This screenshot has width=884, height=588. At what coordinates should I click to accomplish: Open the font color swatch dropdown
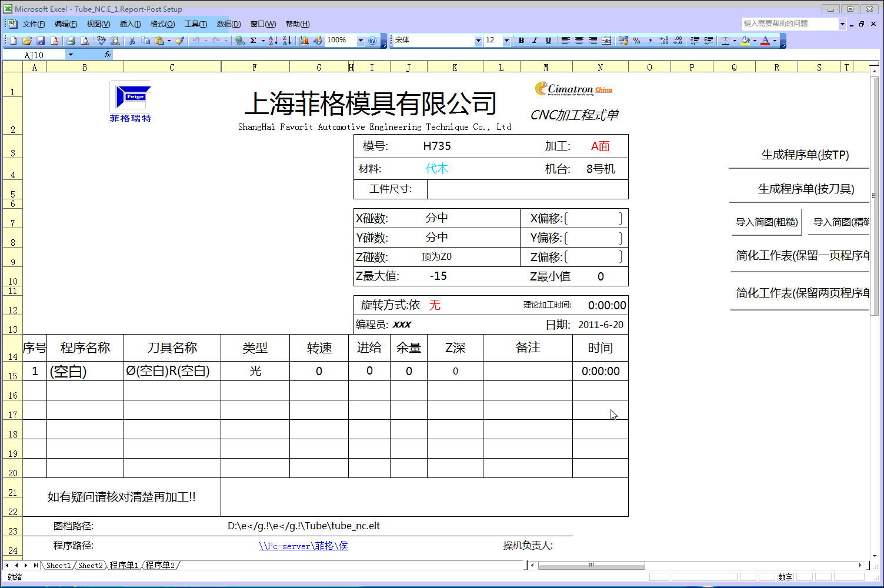[x=775, y=41]
